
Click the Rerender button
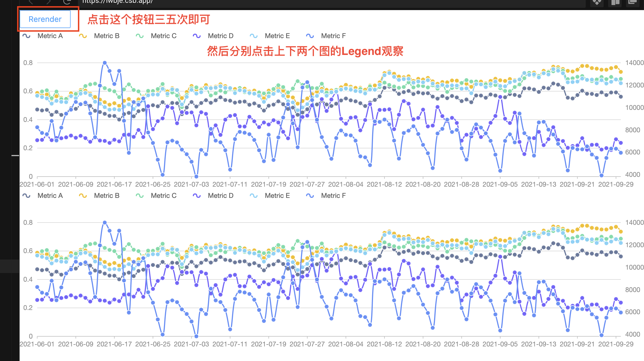click(45, 19)
